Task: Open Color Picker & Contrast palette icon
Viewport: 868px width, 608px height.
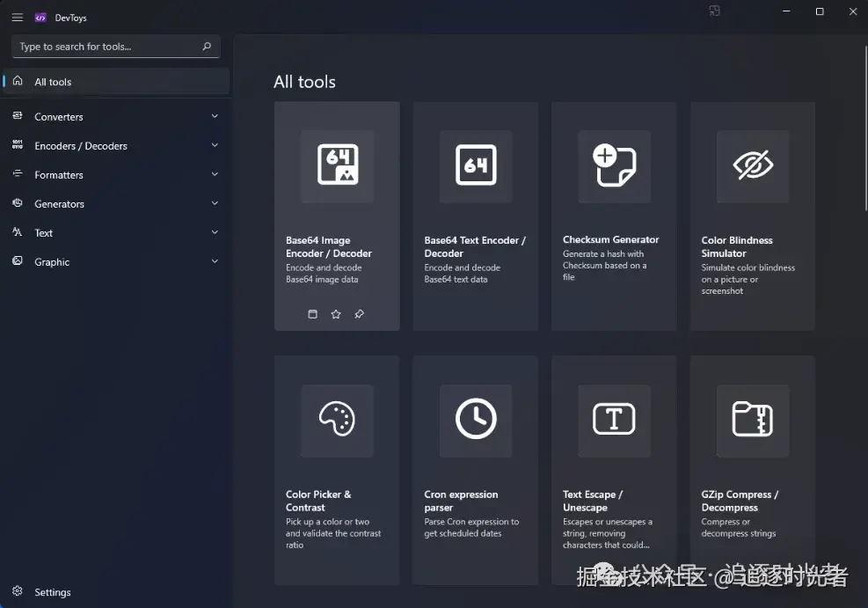Action: (x=337, y=419)
